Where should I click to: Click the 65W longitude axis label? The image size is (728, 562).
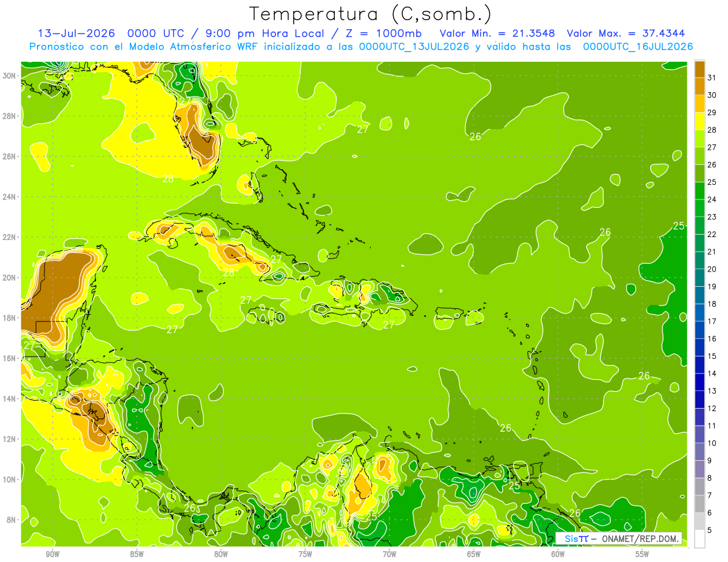tap(474, 554)
